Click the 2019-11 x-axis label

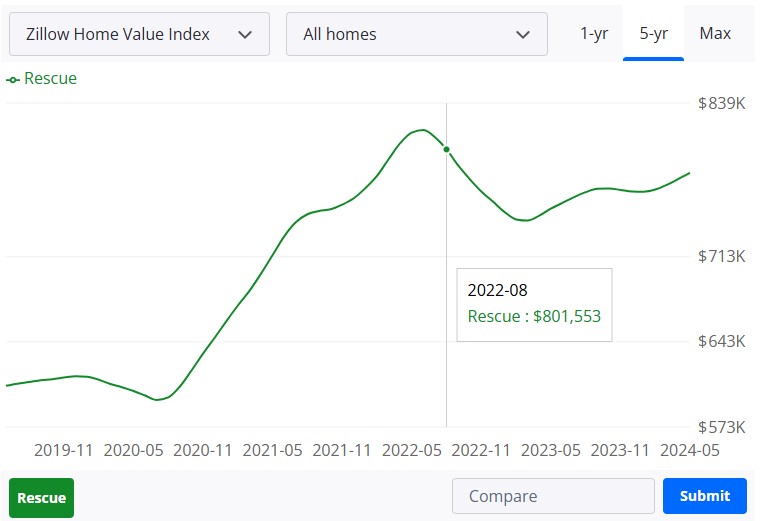click(x=64, y=450)
